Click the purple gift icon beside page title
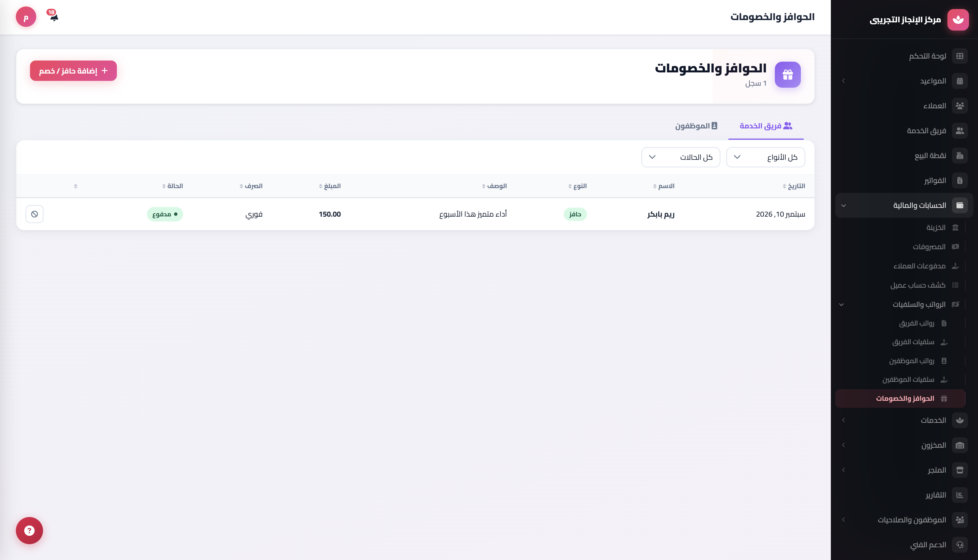 point(788,75)
